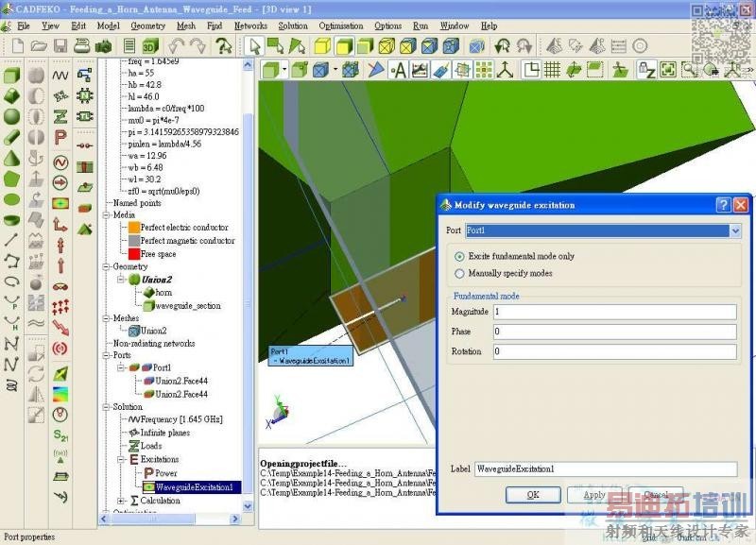This screenshot has width=756, height=545.
Task: Open the Run menu
Action: click(x=420, y=26)
